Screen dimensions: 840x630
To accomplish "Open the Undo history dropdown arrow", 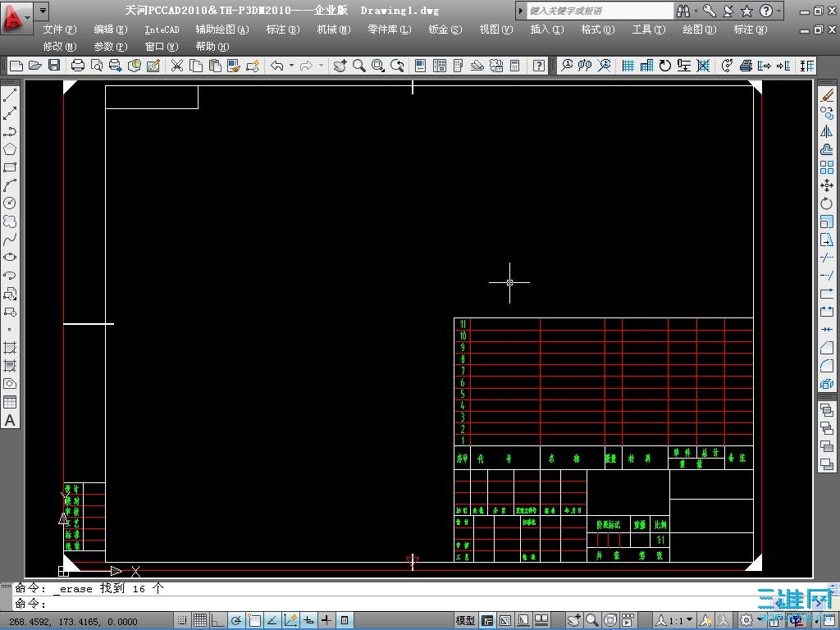I will pyautogui.click(x=291, y=66).
